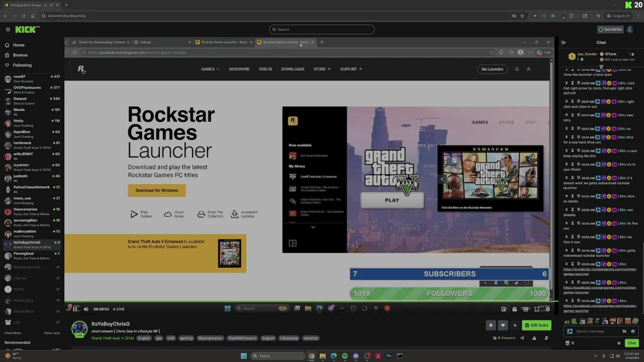Collapse the chat panel arrow icon
The image size is (644, 362).
click(x=563, y=43)
